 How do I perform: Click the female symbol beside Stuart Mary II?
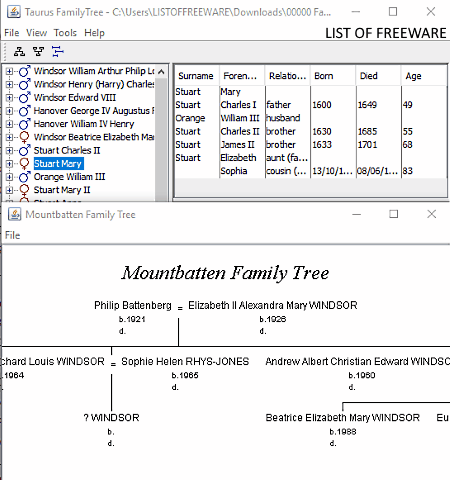click(x=24, y=190)
